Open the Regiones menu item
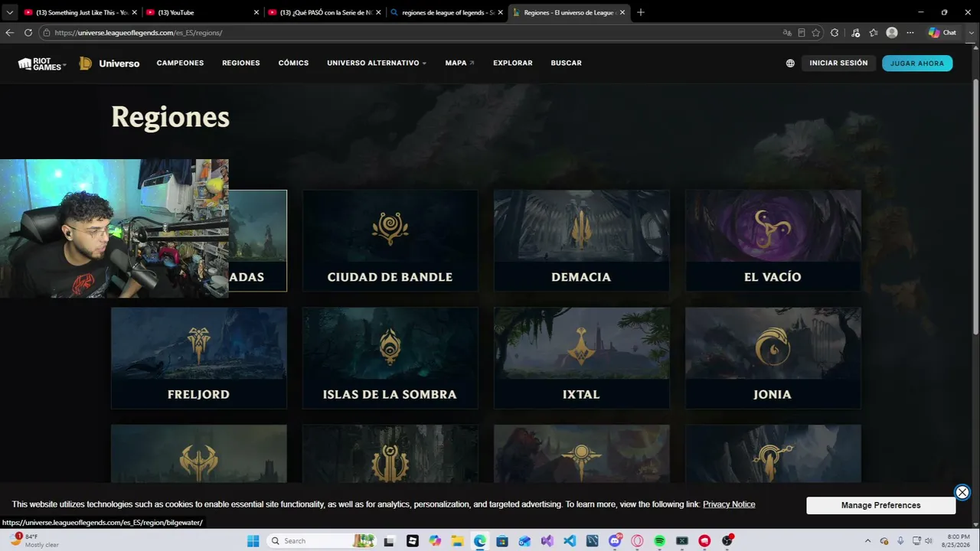Screen dimensions: 980x551 [x=241, y=64]
